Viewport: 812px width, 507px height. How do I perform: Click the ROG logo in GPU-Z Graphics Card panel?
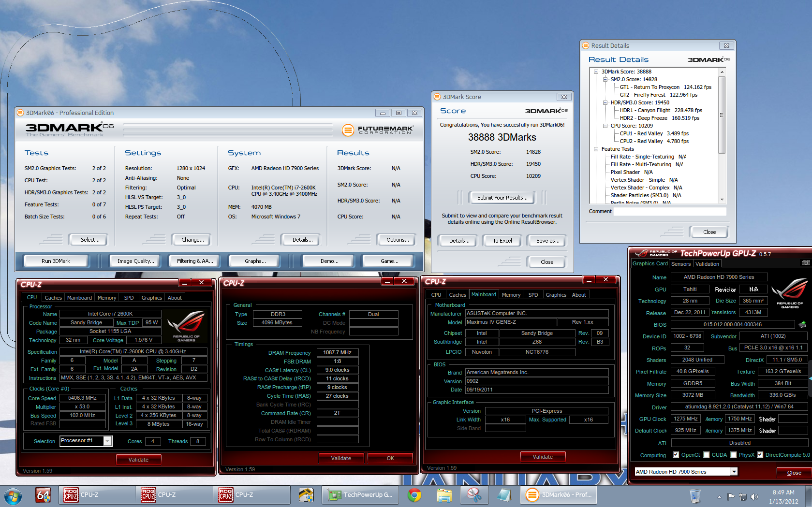point(790,293)
